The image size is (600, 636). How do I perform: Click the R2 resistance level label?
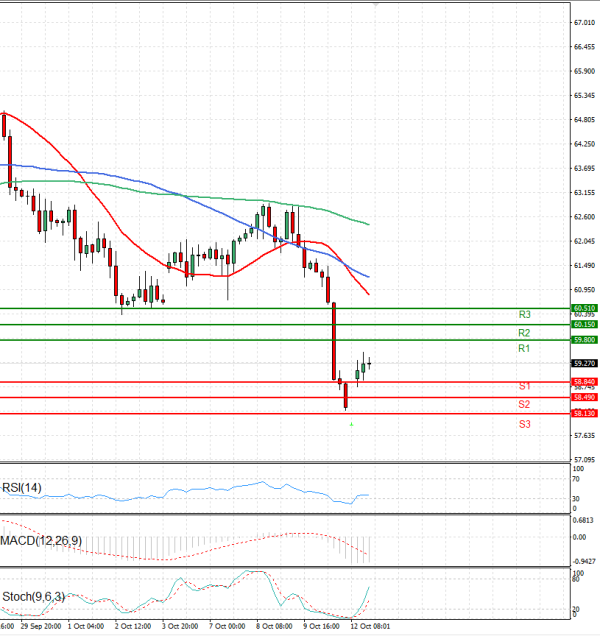(524, 332)
